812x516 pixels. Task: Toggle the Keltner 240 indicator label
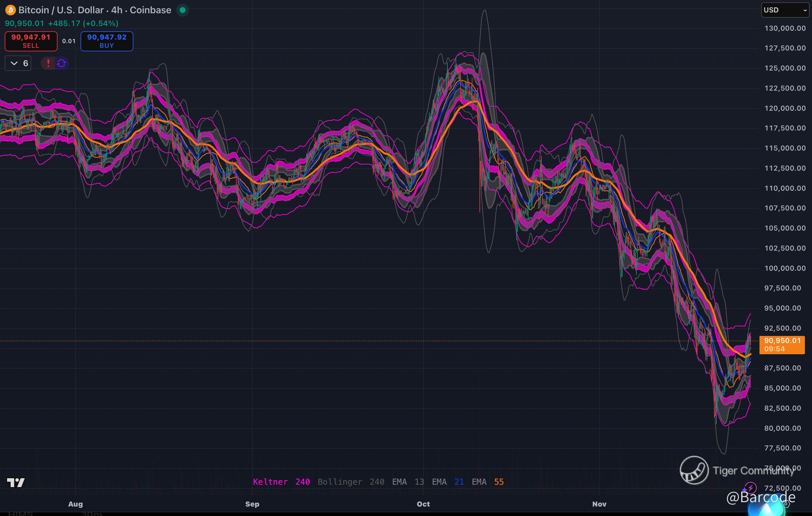pyautogui.click(x=281, y=481)
